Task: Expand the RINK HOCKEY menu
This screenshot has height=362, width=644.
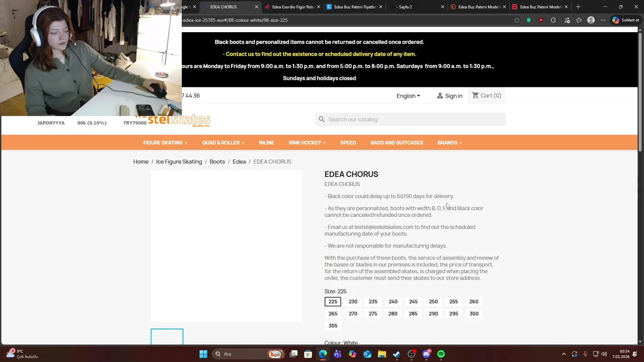Action: point(307,143)
